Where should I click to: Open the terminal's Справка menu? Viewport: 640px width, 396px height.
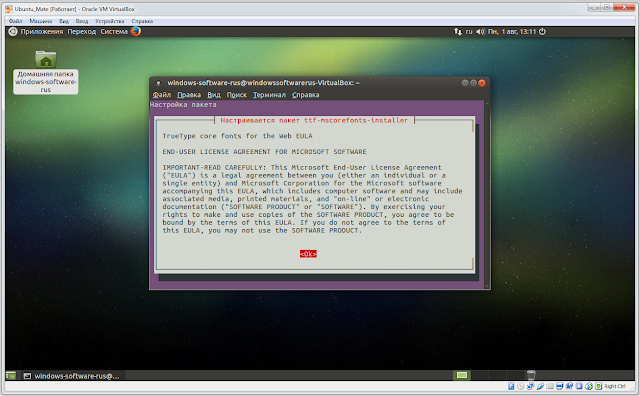pos(306,95)
